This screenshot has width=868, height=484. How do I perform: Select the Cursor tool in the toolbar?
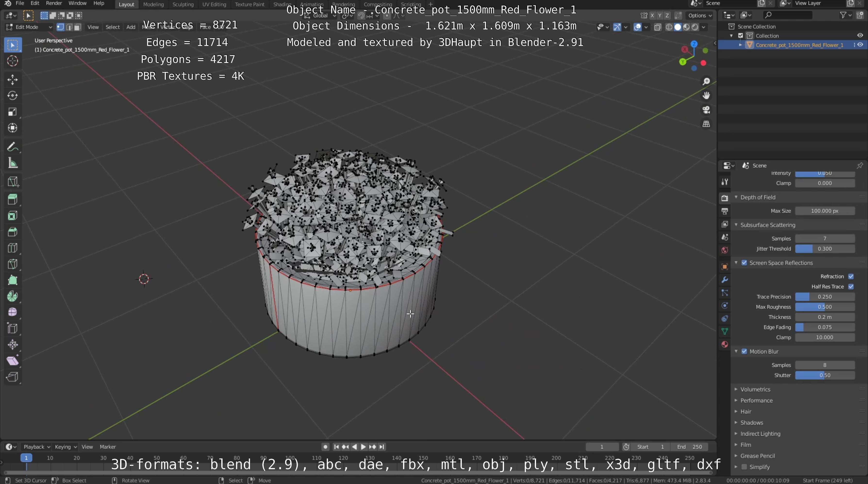tap(12, 61)
